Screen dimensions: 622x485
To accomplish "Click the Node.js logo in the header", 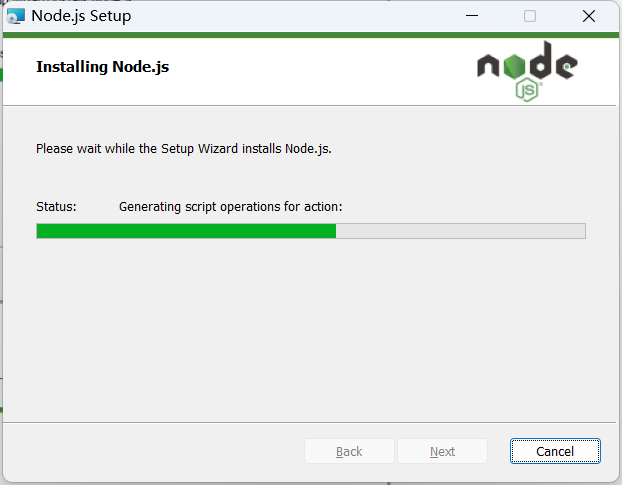I will (x=527, y=71).
